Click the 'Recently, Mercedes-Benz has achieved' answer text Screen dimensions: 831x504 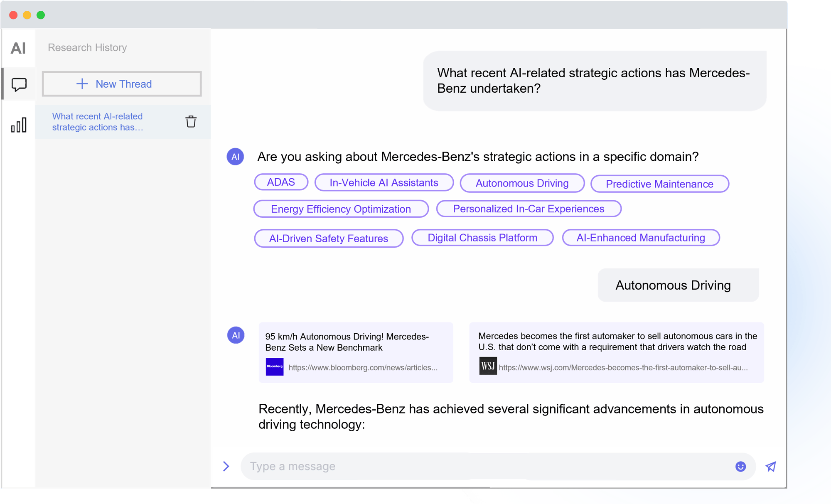511,416
